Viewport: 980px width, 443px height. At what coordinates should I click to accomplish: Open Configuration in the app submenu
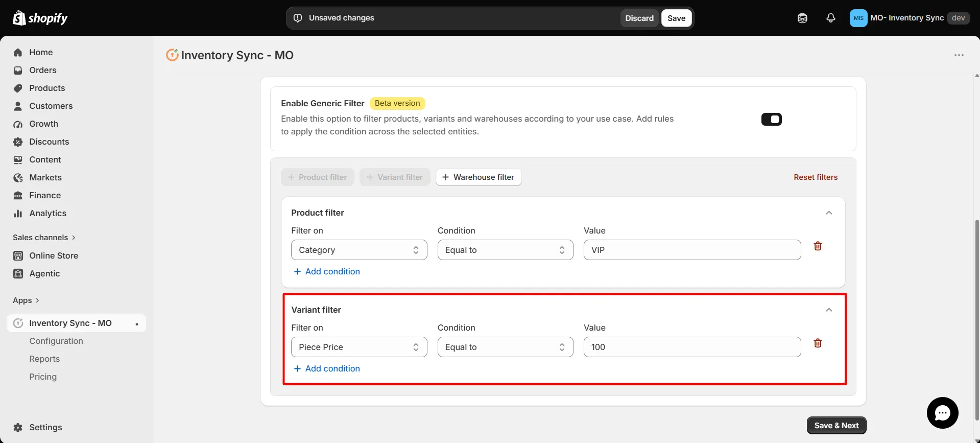[56, 341]
